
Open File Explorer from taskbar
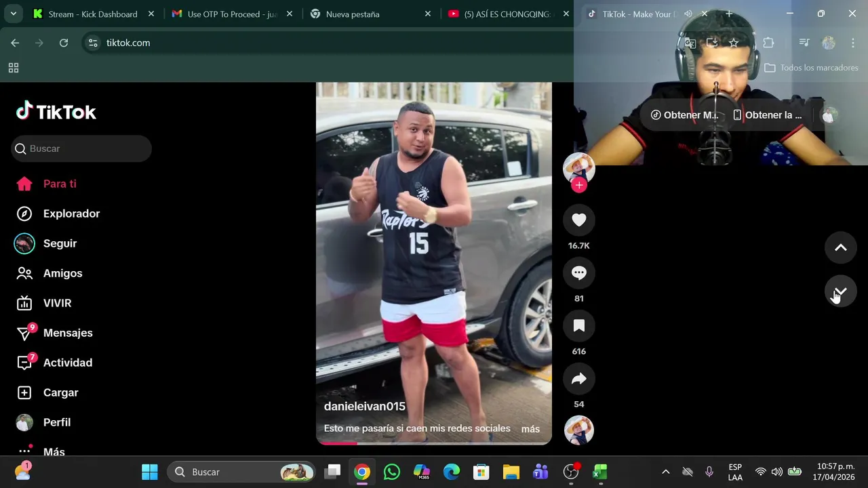511,472
